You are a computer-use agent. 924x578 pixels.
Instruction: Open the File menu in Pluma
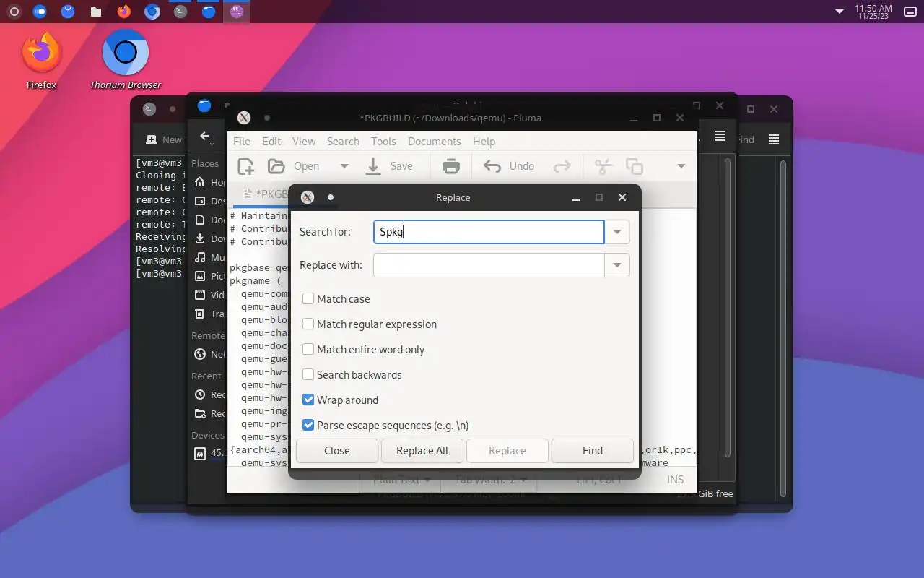click(x=242, y=142)
